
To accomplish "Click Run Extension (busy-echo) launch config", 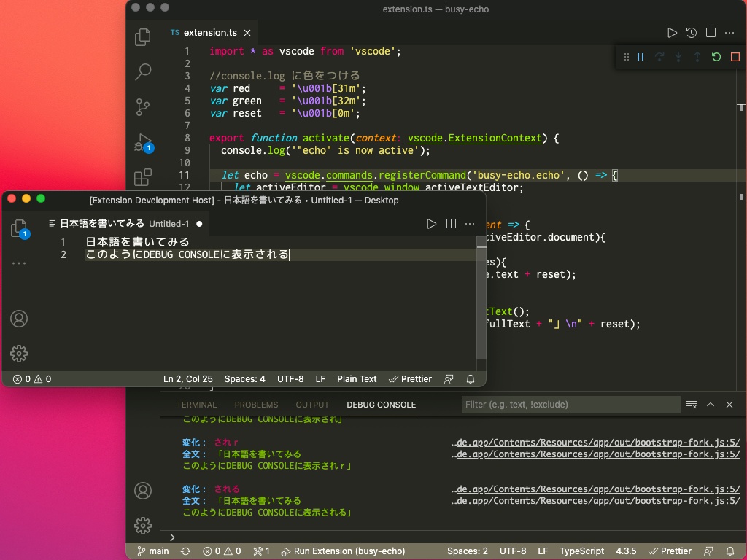I will click(x=343, y=551).
